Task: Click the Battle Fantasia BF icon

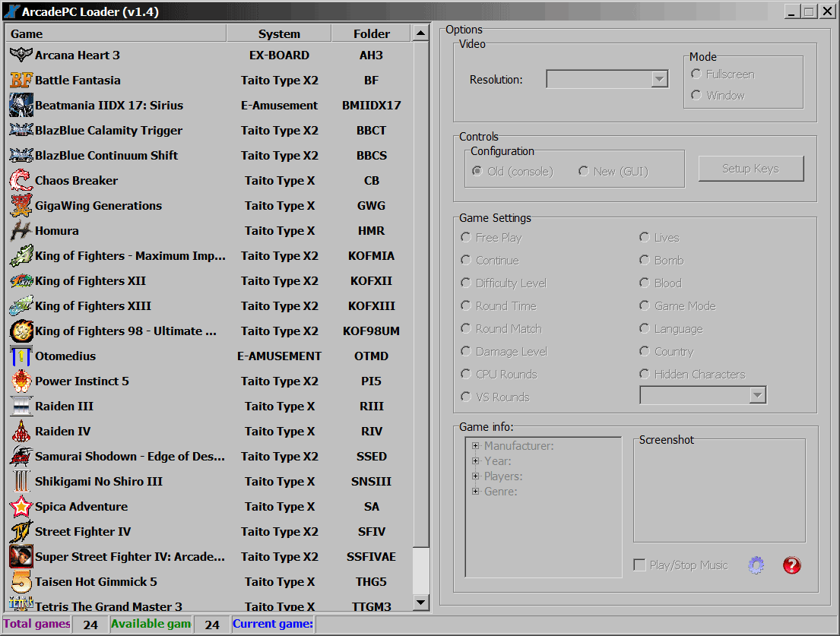Action: 21,80
